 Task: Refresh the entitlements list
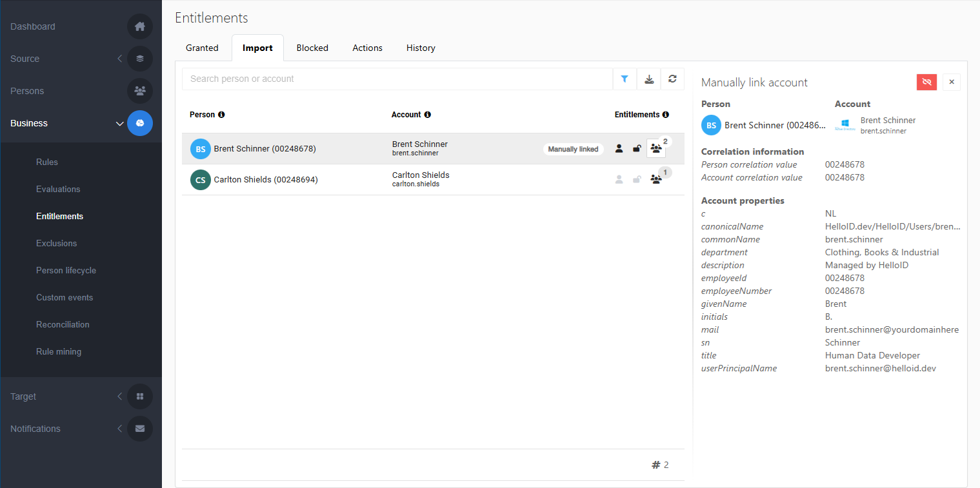point(672,79)
